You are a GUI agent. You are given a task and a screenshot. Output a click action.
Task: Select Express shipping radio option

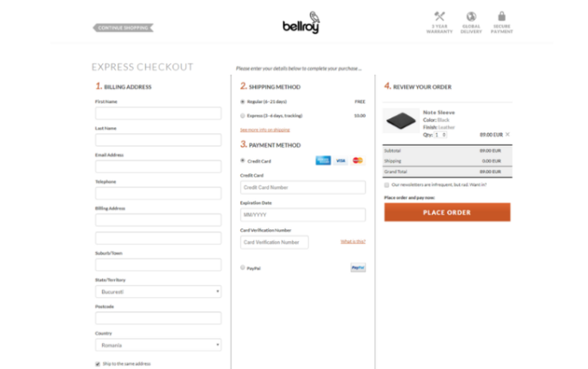tap(243, 116)
